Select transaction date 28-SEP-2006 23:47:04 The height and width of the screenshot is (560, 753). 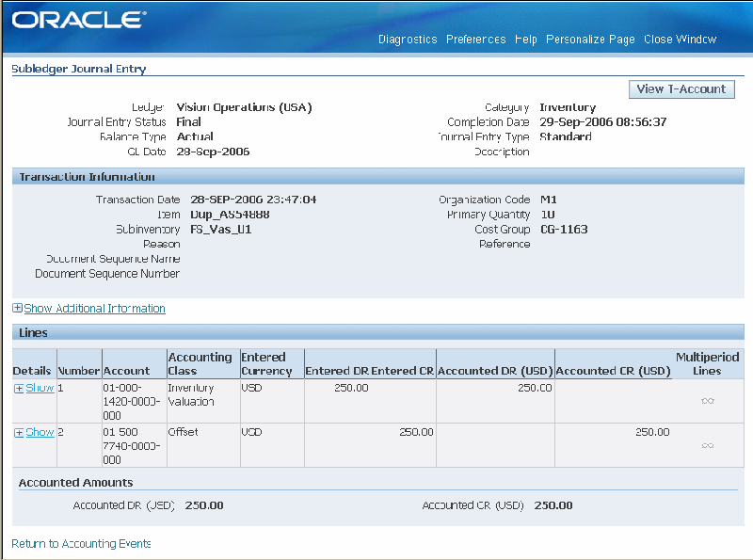(x=253, y=200)
